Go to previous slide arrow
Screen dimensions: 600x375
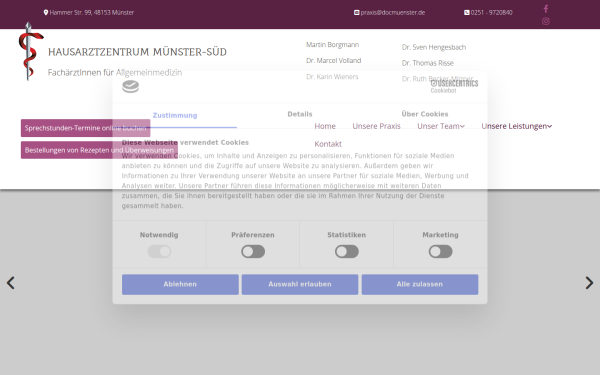(11, 283)
